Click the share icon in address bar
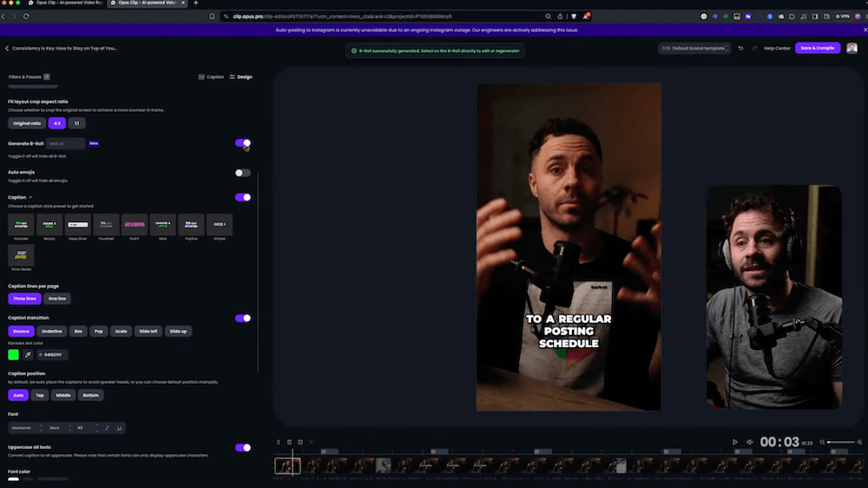The height and width of the screenshot is (488, 868). pos(560,16)
